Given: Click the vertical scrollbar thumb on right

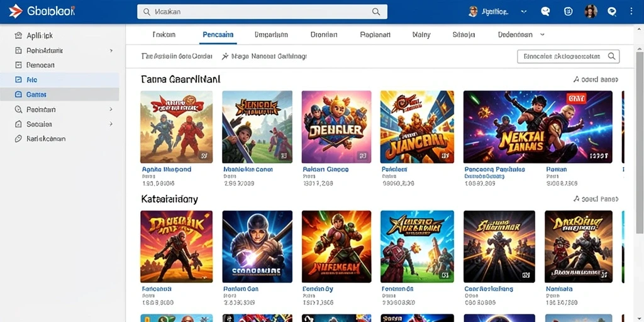Looking at the screenshot, I should tap(640, 142).
